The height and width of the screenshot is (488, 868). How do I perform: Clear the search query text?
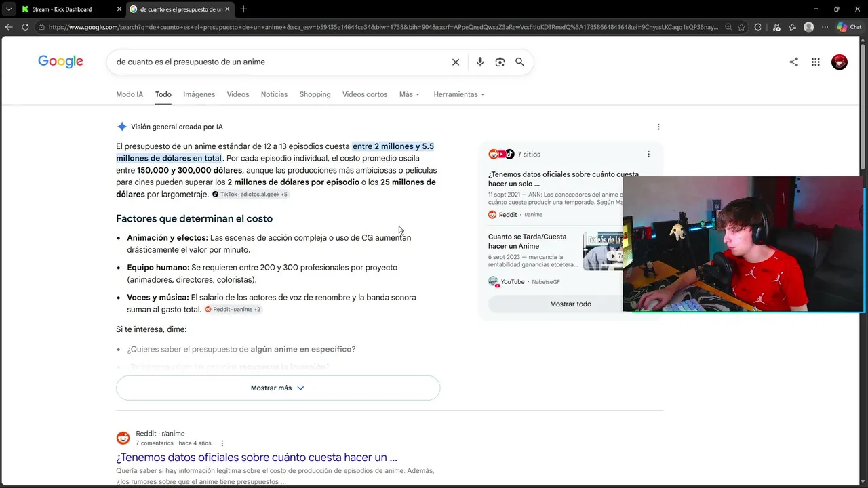pos(456,62)
